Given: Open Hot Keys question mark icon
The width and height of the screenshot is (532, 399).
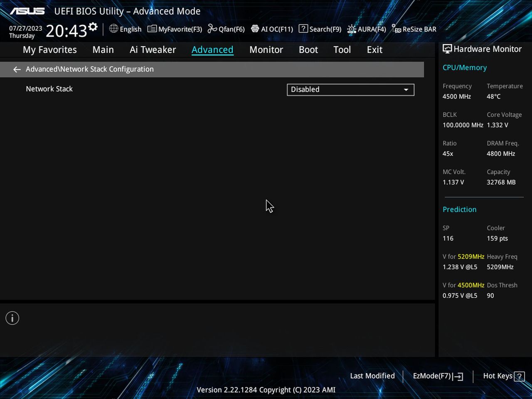Looking at the screenshot, I should pyautogui.click(x=519, y=376).
